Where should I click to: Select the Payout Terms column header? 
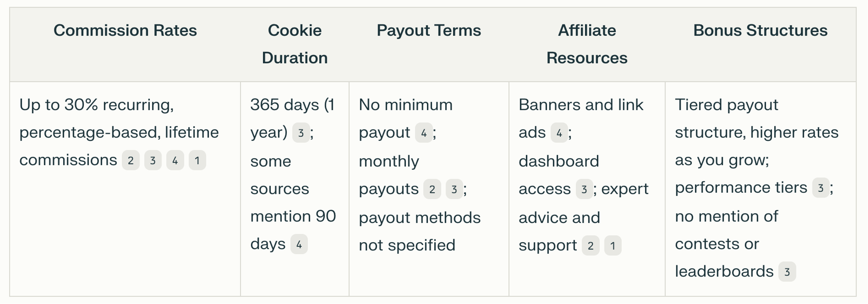(x=429, y=30)
